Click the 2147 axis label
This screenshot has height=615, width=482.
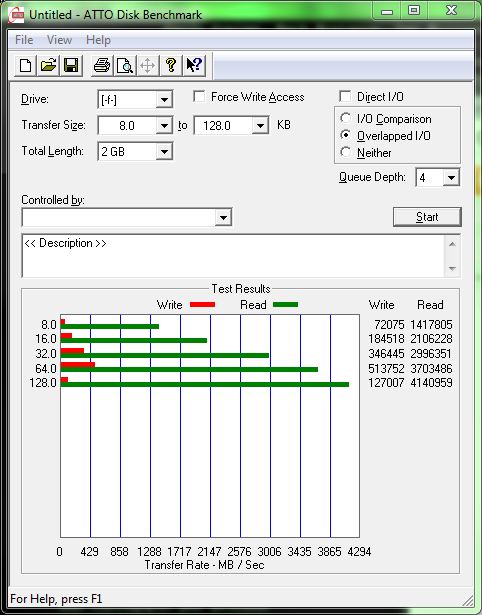(209, 552)
